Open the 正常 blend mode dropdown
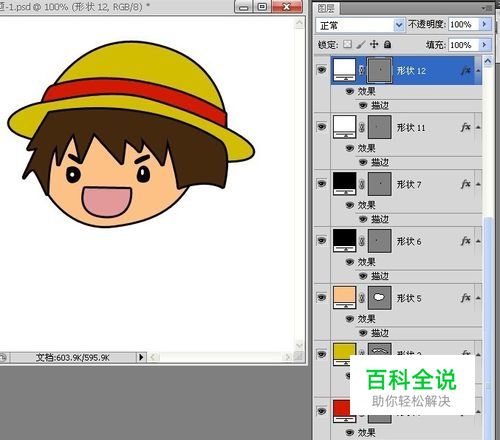 (x=399, y=25)
